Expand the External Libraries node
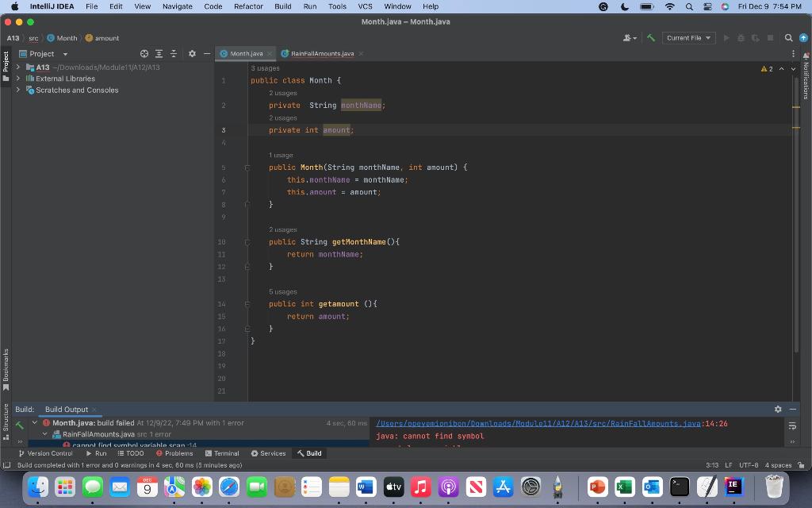Image resolution: width=812 pixels, height=508 pixels. [17, 78]
